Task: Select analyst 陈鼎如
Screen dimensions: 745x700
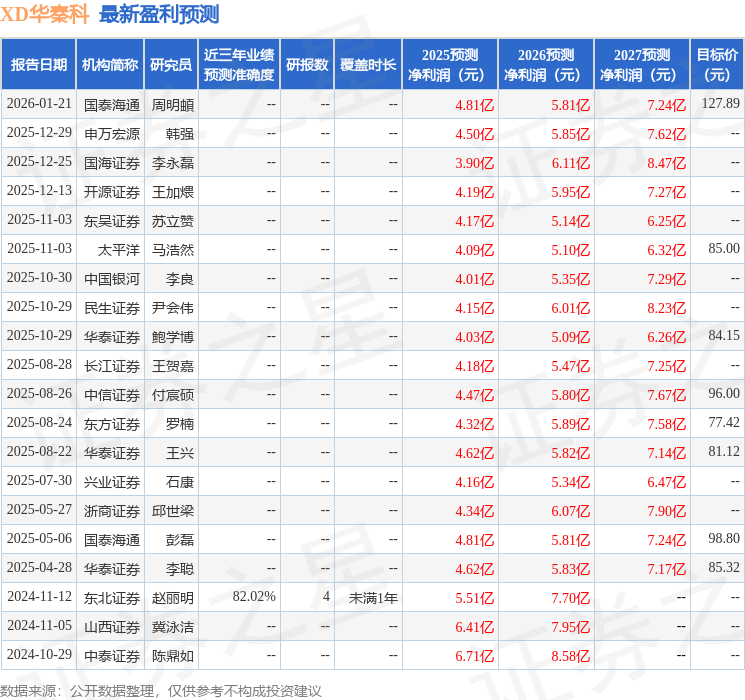Action: click(172, 656)
